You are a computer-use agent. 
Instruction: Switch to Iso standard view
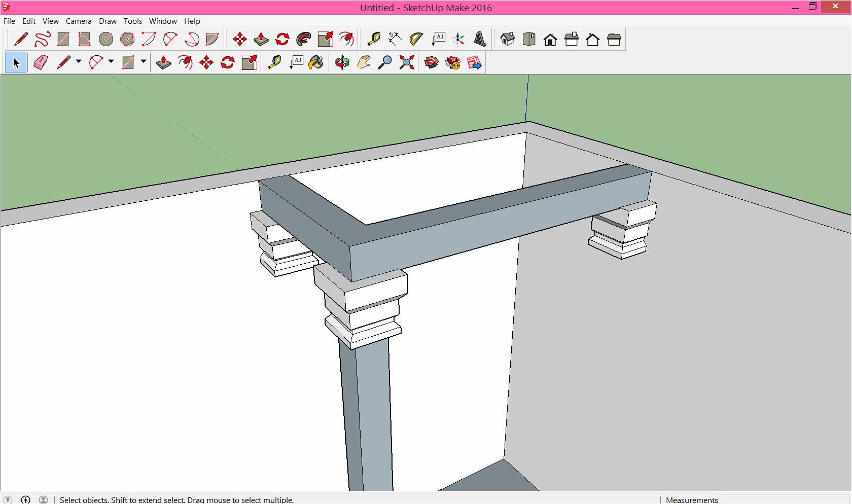508,40
